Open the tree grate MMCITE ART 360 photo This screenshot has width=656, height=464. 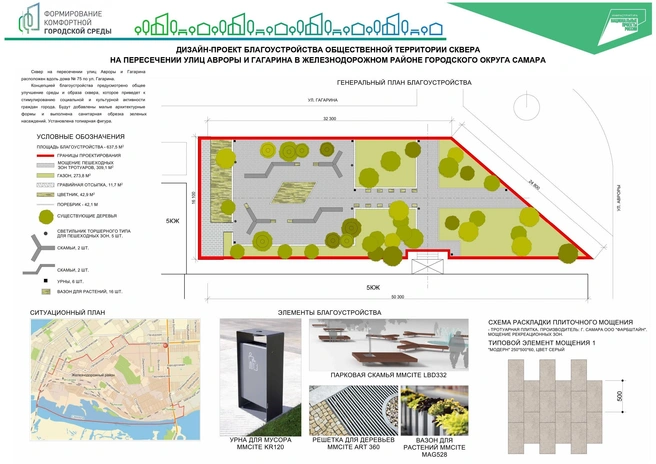coord(354,410)
